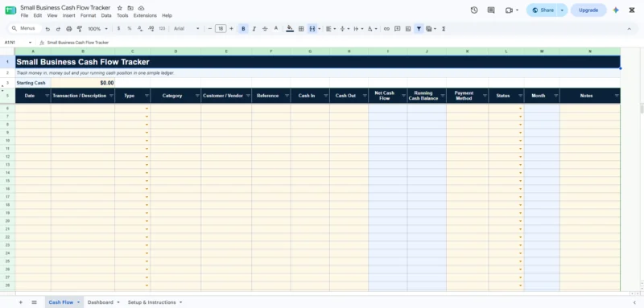
Task: Format as currency with dollar icon
Action: pos(118,29)
